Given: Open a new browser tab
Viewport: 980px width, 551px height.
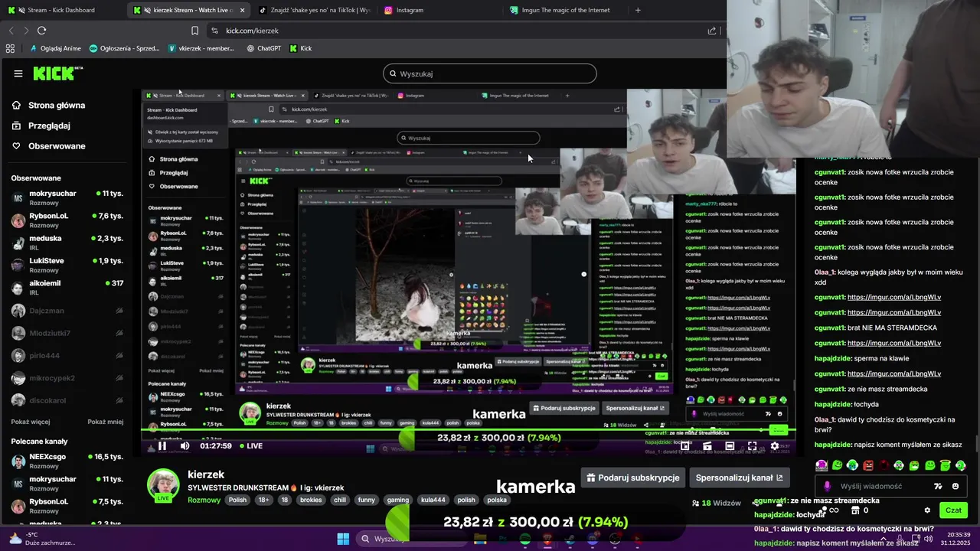Looking at the screenshot, I should pyautogui.click(x=638, y=10).
